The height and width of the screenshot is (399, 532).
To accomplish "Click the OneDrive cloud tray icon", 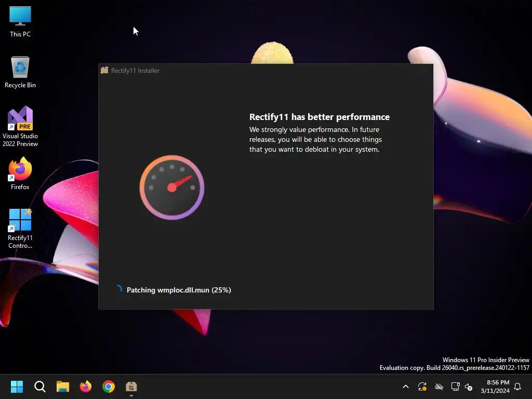I will (x=439, y=387).
